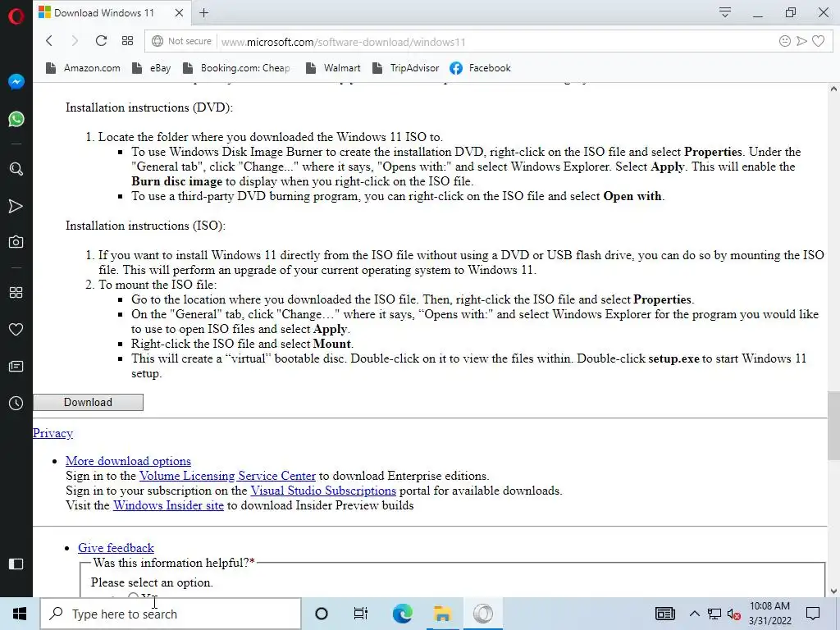Toggle sidebar panel setup icon

tap(16, 564)
